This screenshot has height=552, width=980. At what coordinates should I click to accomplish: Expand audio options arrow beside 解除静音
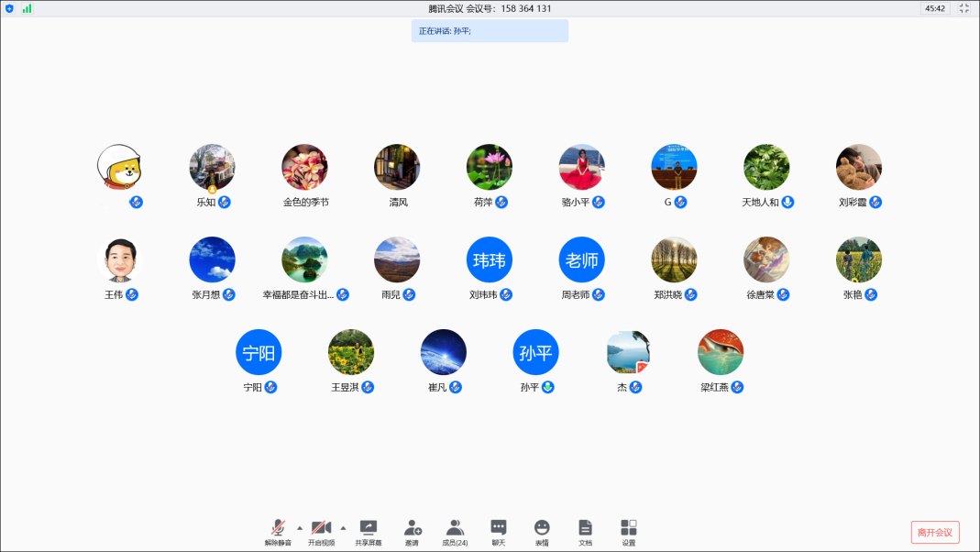click(300, 527)
